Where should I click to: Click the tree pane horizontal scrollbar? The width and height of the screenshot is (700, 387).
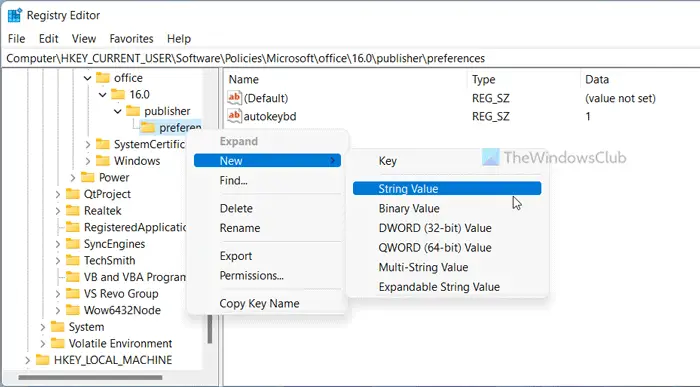click(91, 378)
